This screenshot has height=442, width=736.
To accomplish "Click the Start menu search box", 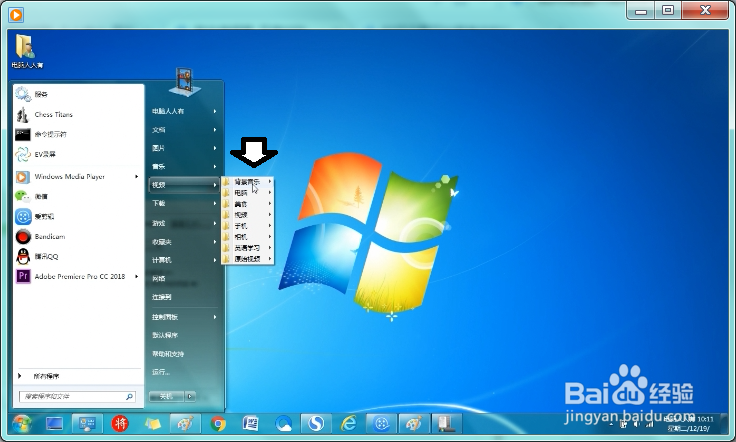I will 77,396.
